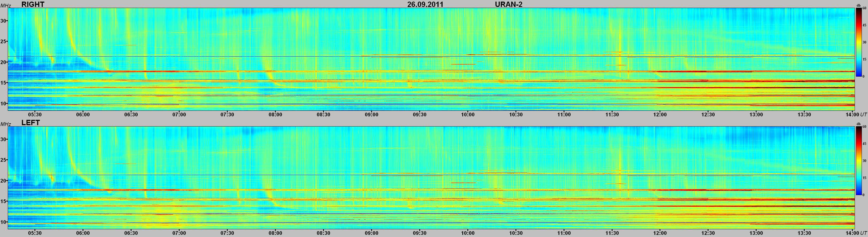
Task: Select the 12:00 tick on lower time axis
Action: pos(660,233)
